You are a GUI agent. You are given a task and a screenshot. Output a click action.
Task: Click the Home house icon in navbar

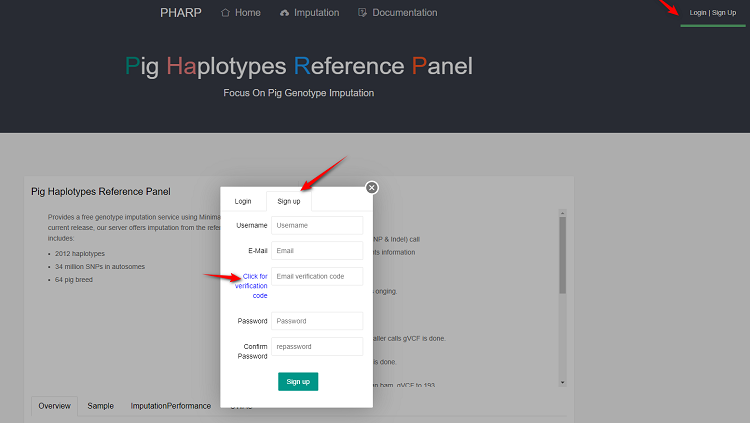point(225,13)
